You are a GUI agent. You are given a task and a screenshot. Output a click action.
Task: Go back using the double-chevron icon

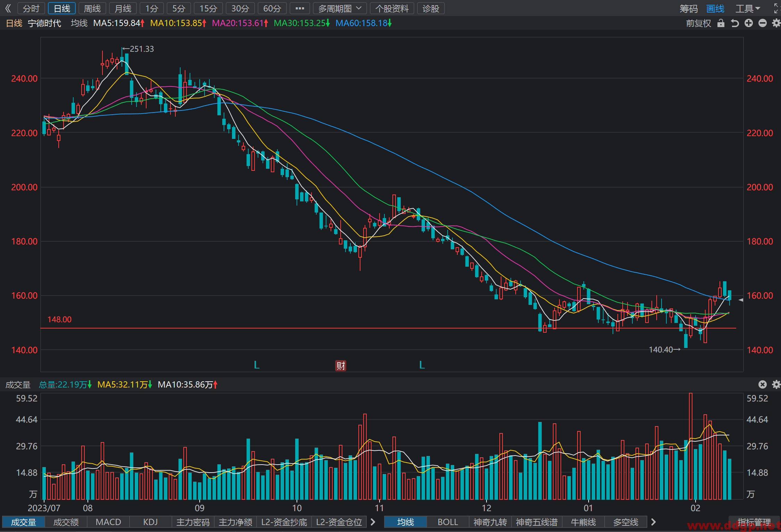coord(8,8)
